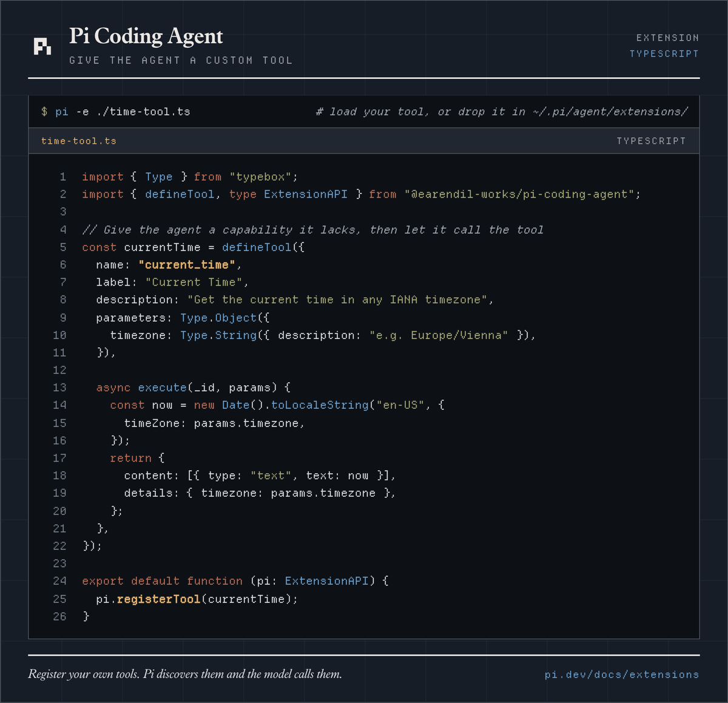Click the "@earendil-works/pi-coding-agent" package string
Screen dimensions: 728x703
point(519,194)
